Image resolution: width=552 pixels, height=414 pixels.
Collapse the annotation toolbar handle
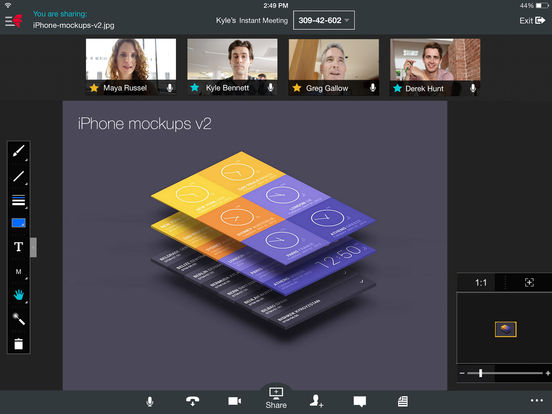coord(33,247)
